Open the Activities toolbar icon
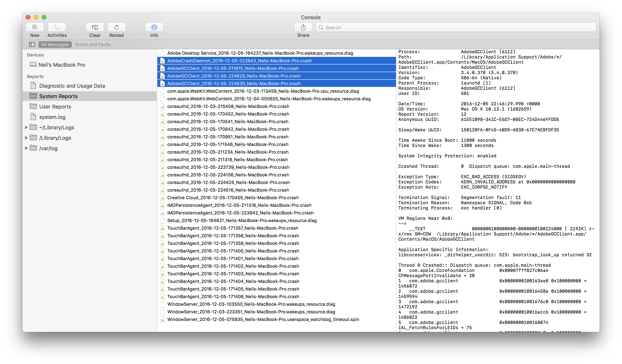 57,27
